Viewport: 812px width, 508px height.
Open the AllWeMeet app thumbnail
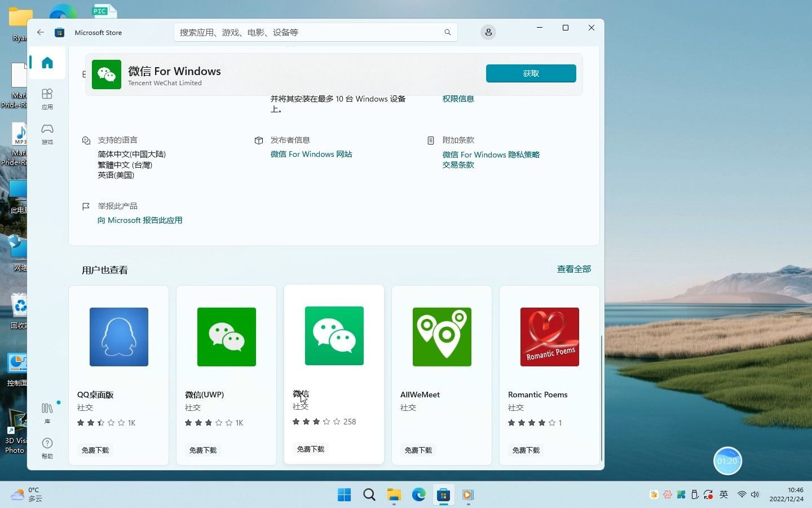(442, 337)
